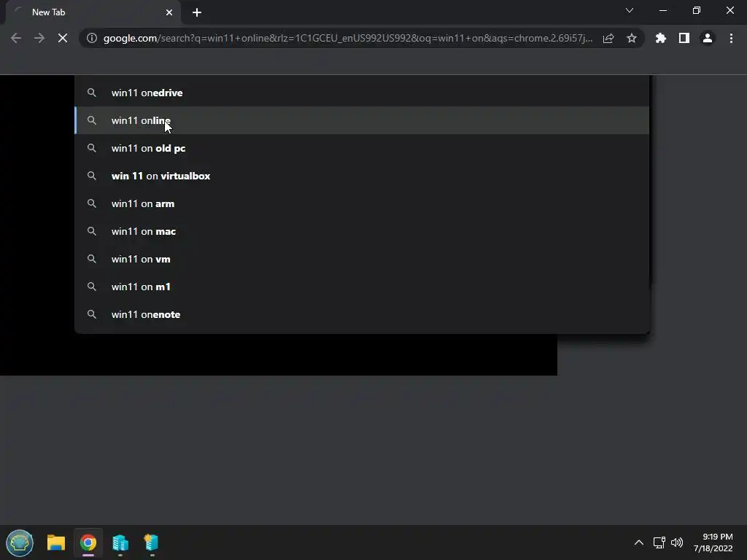This screenshot has height=560, width=747.
Task: Restore down the Chrome window
Action: pyautogui.click(x=697, y=10)
